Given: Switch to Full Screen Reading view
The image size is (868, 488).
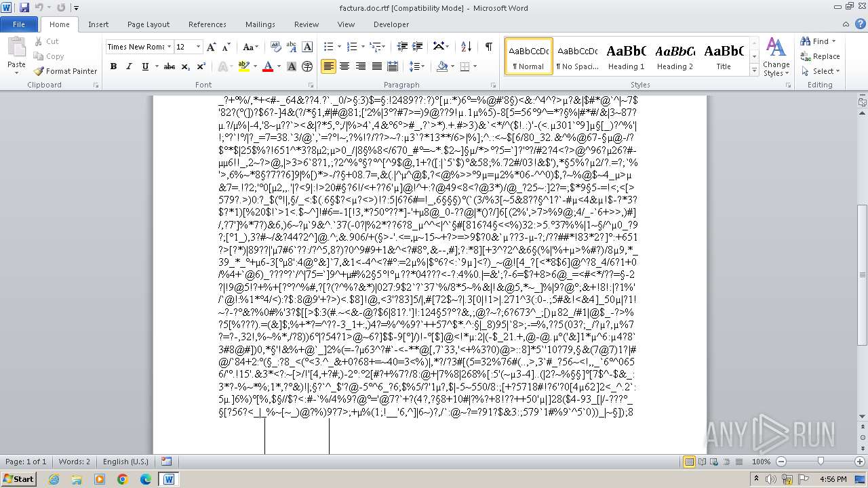Looking at the screenshot, I should click(x=701, y=462).
